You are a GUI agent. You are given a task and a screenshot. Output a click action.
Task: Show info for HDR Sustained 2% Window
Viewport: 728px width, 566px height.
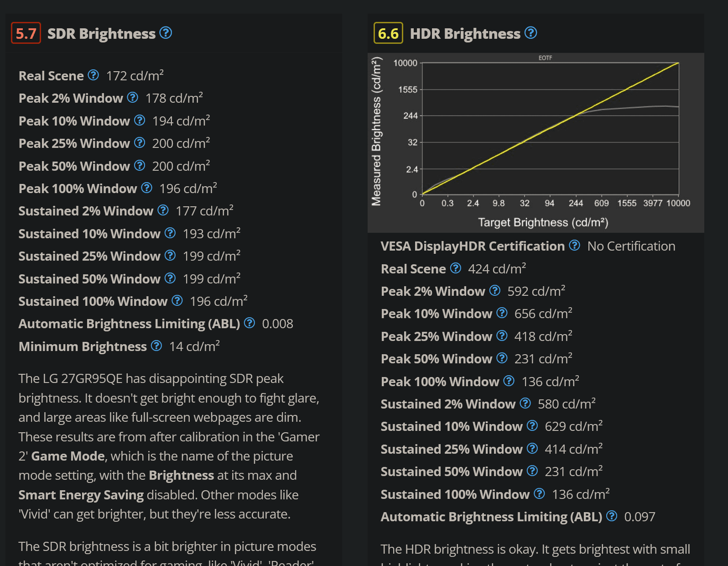point(525,403)
